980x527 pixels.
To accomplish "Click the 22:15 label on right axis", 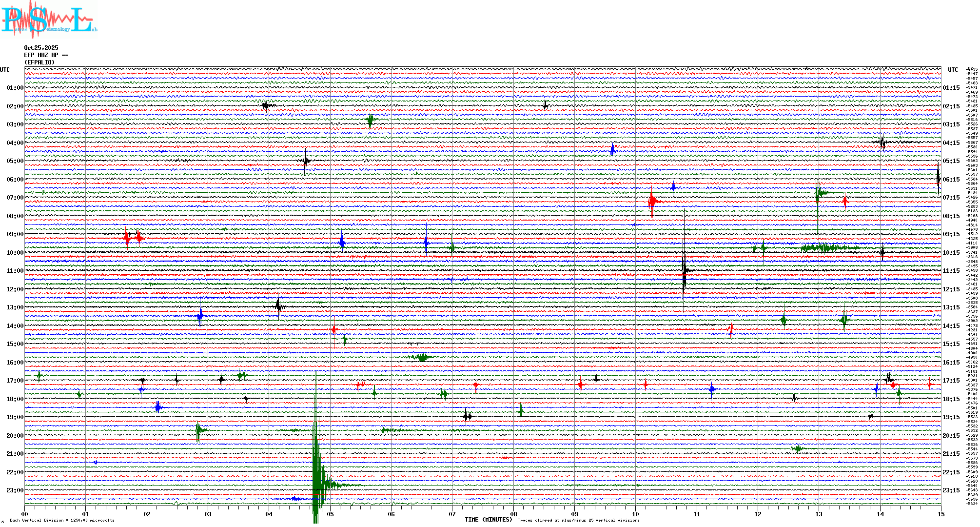I will [x=951, y=472].
